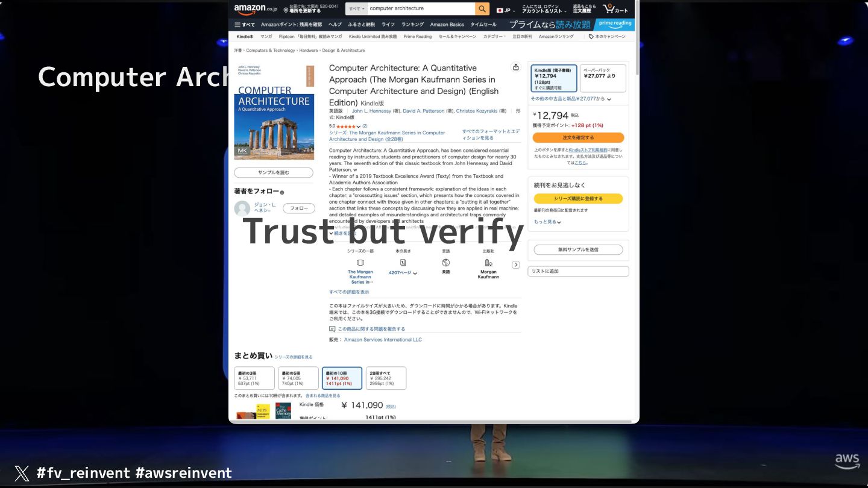Click the Amazon.co.jp logo
The height and width of the screenshot is (488, 868).
pos(256,10)
